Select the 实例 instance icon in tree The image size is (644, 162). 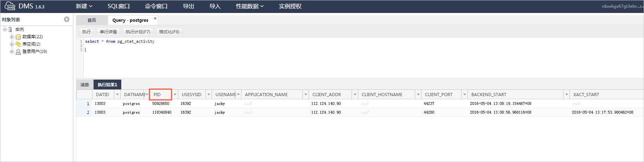coord(10,29)
